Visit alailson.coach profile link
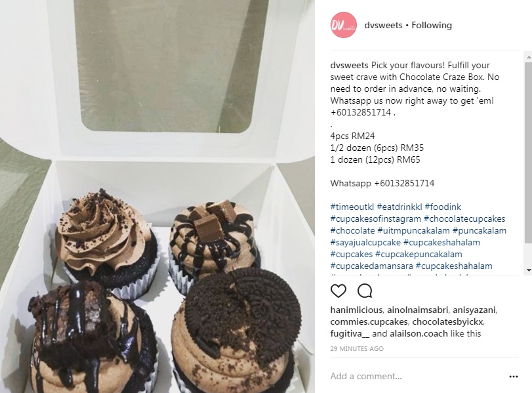 click(419, 333)
